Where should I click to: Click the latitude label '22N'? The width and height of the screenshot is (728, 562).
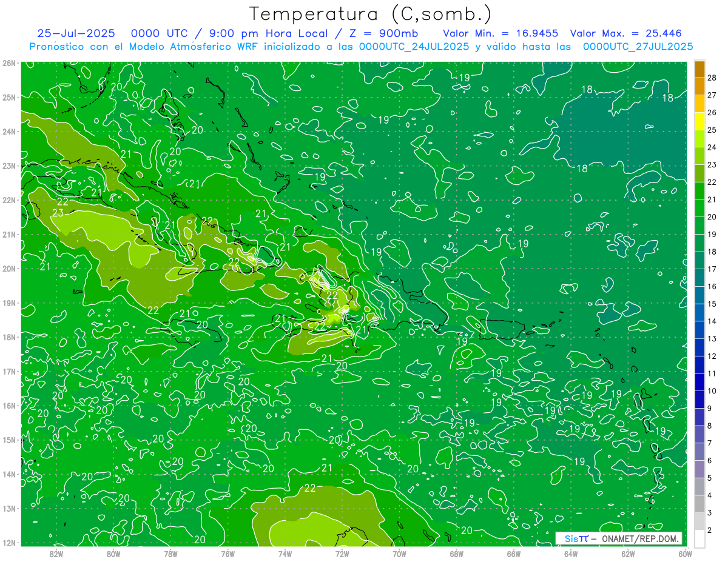pyautogui.click(x=8, y=200)
